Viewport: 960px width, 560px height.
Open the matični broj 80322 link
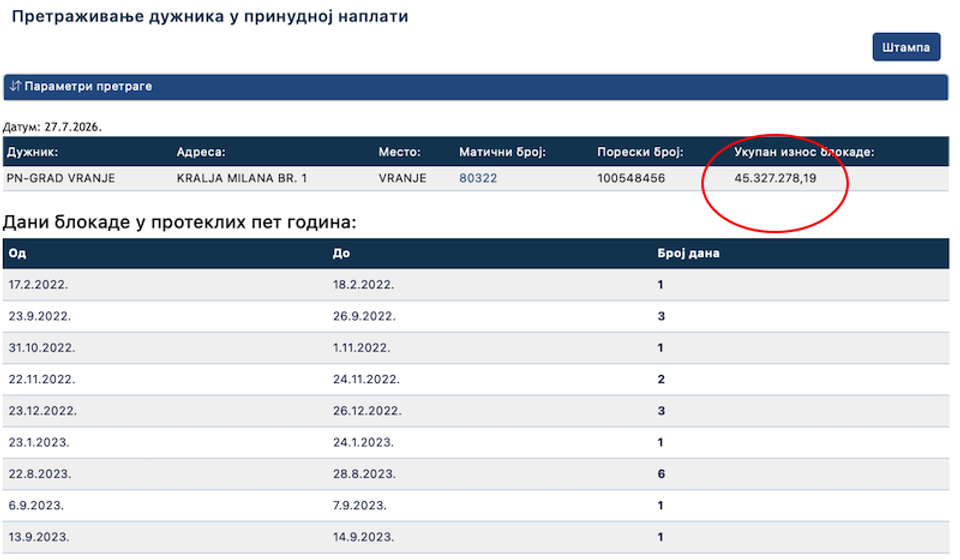[478, 178]
